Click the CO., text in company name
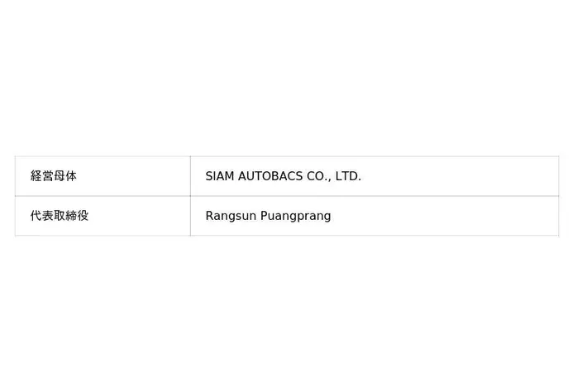This screenshot has height=392, width=587. click(319, 176)
